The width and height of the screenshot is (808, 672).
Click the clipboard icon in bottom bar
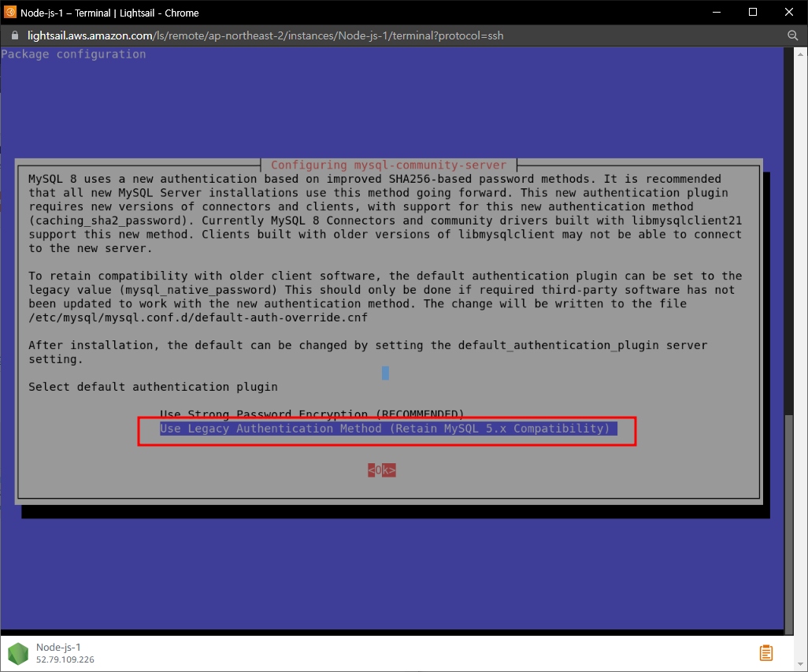tap(765, 653)
